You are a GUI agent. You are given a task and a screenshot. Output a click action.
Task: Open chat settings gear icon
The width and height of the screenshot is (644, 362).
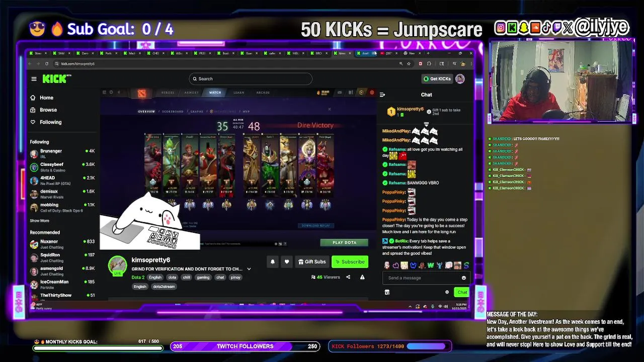pos(447,292)
